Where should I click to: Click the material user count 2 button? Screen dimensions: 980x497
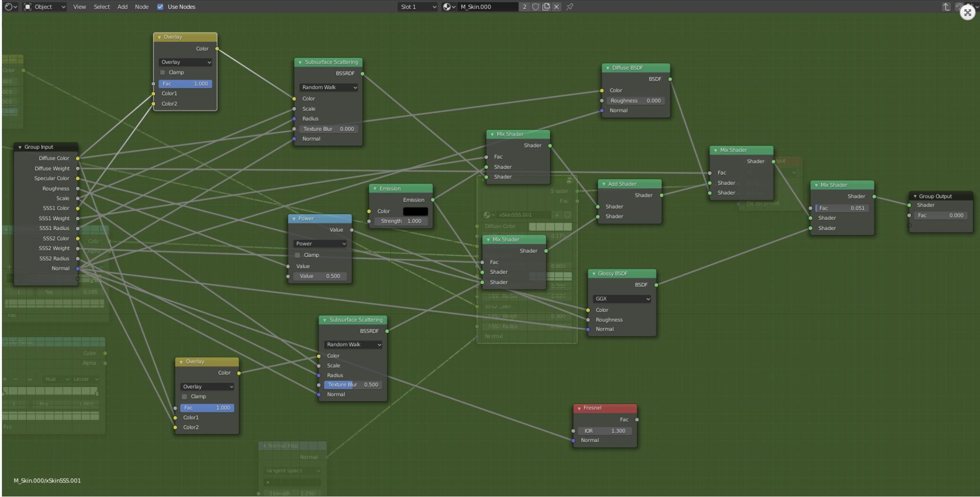[524, 7]
